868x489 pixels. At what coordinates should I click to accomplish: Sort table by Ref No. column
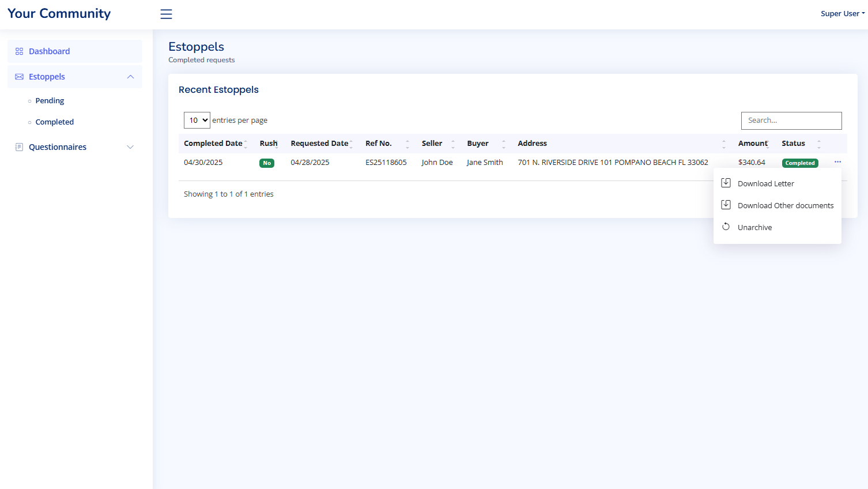(379, 144)
